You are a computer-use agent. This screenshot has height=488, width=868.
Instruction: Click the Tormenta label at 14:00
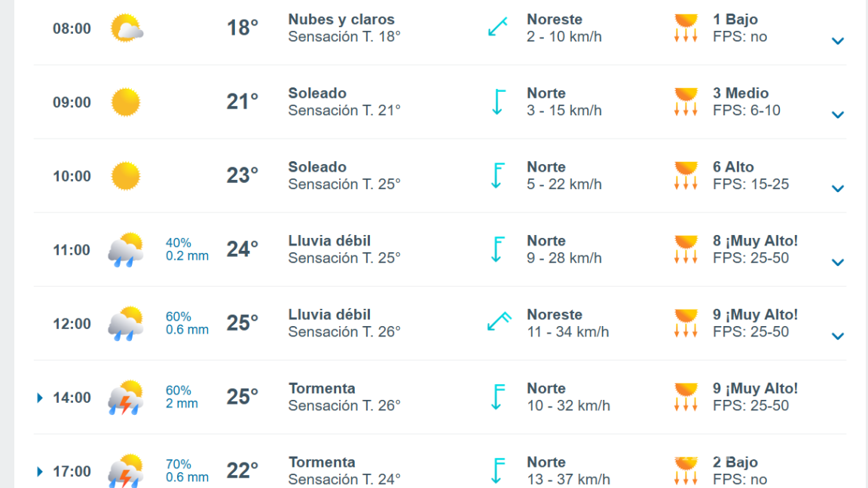320,388
